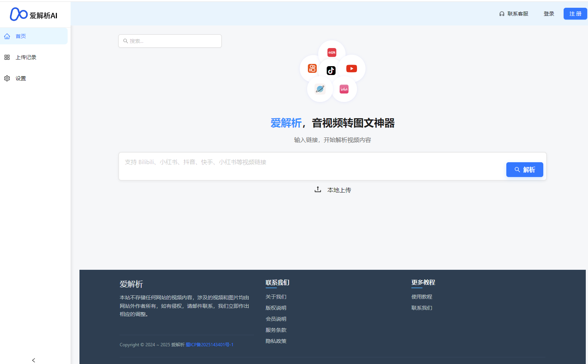Click the 登录 login link
The height and width of the screenshot is (364, 588).
549,14
